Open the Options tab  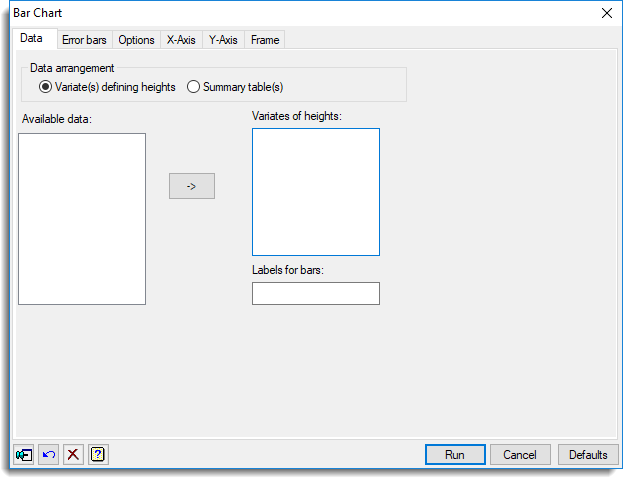coord(136,40)
